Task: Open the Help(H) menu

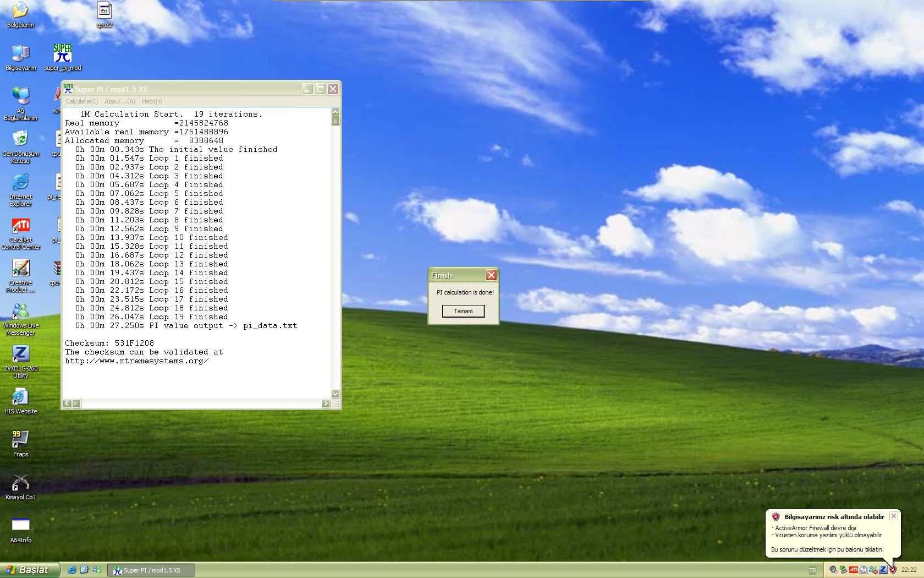Action: pyautogui.click(x=152, y=101)
